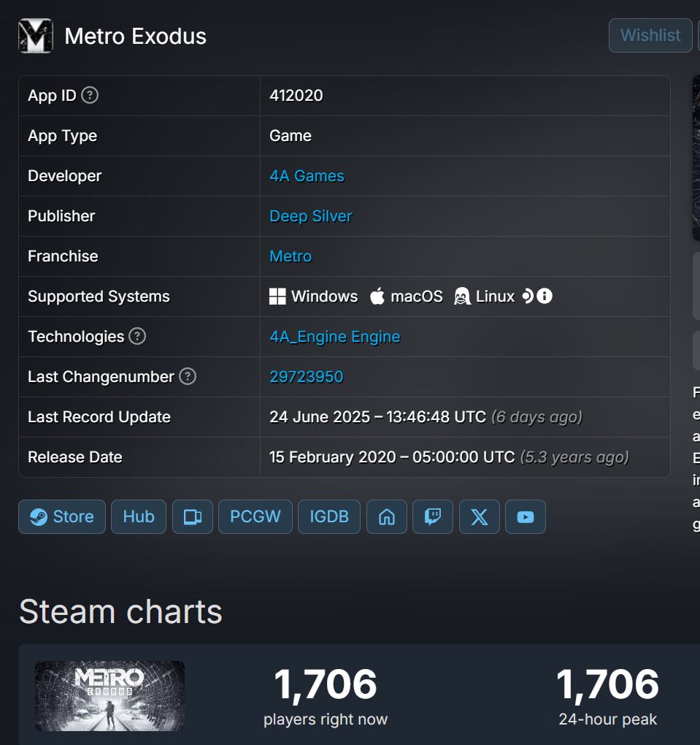Open the PCGW button
Viewport: 700px width, 745px height.
pos(255,516)
